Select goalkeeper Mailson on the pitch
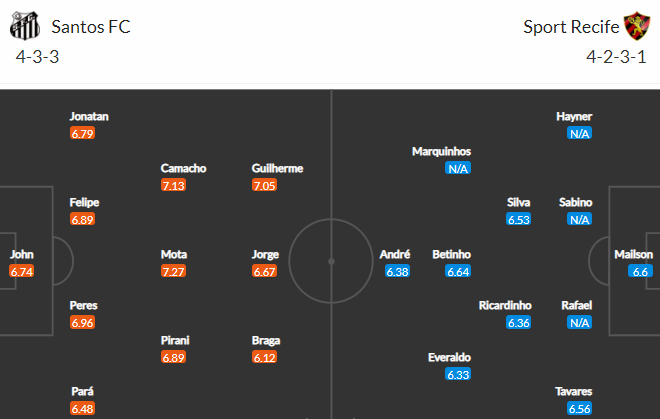 point(634,254)
